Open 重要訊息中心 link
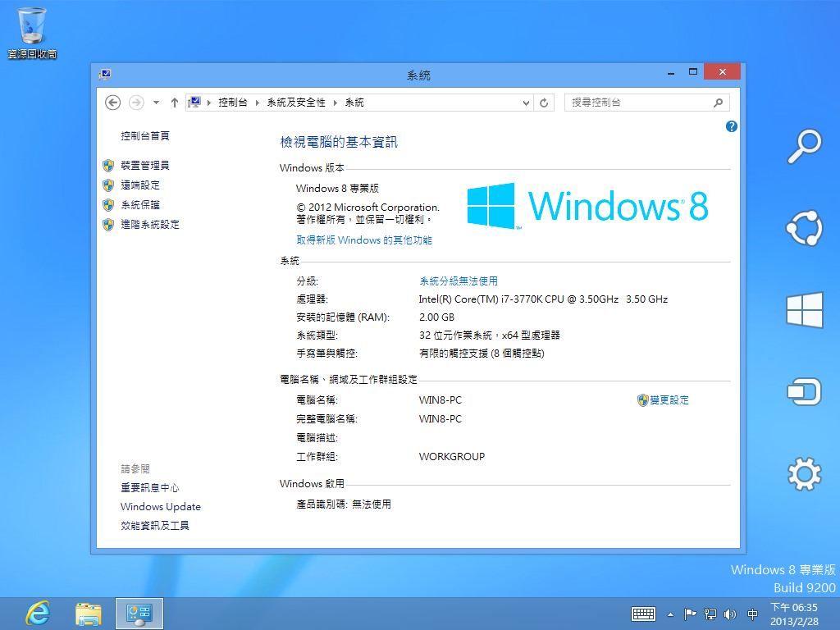The height and width of the screenshot is (630, 840). click(150, 487)
